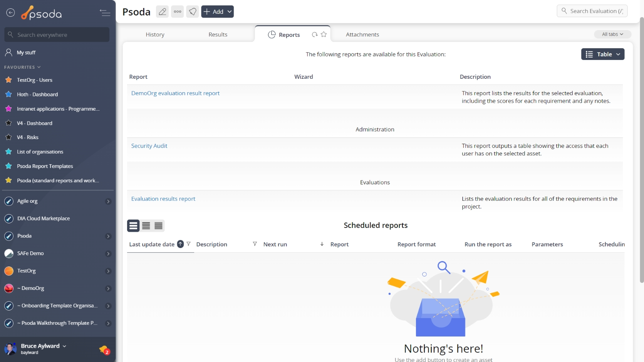Open DemoOrg evaluation result report link
This screenshot has height=362, width=644.
pyautogui.click(x=175, y=93)
